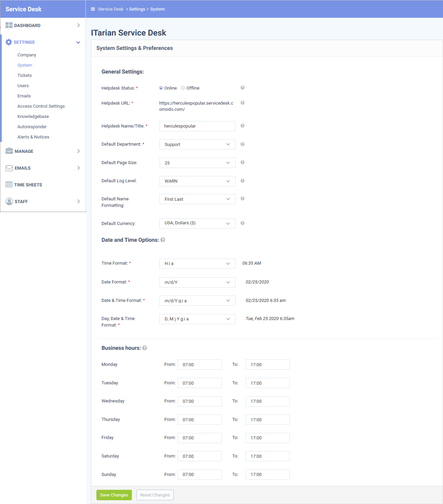443x504 pixels.
Task: Open the Users settings page
Action: 23,86
